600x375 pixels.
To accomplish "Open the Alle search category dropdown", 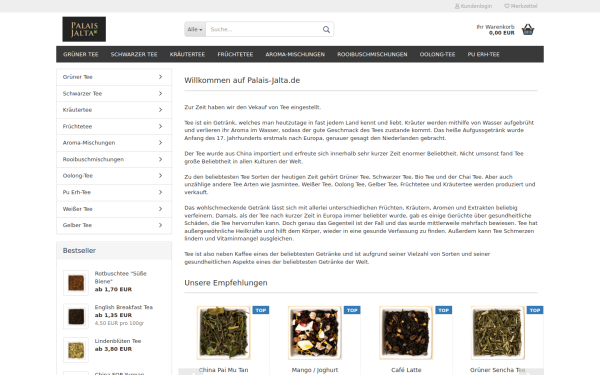I will point(195,29).
